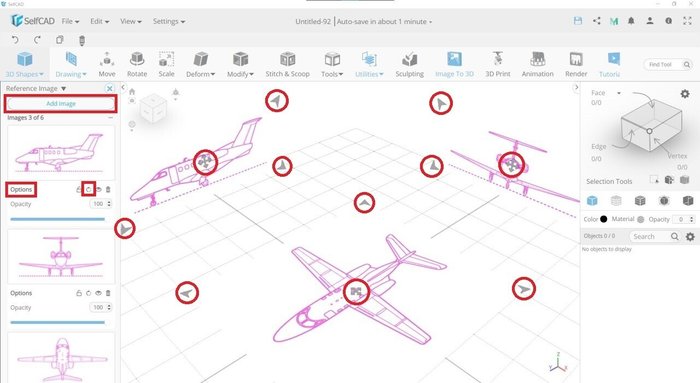Click the Share icon in top bar
Screen dimensions: 700x383
point(596,21)
